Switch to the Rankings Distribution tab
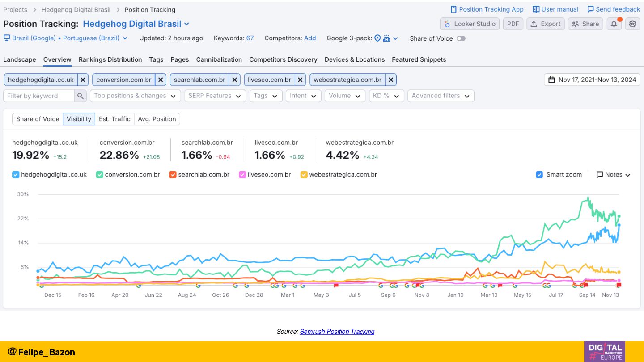Viewport: 644px width, 362px height. [x=110, y=59]
